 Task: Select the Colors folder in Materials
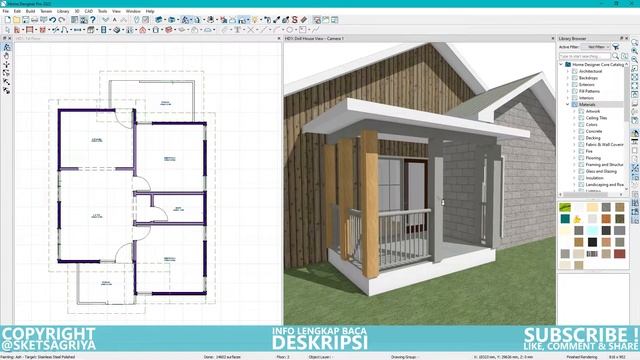point(591,124)
